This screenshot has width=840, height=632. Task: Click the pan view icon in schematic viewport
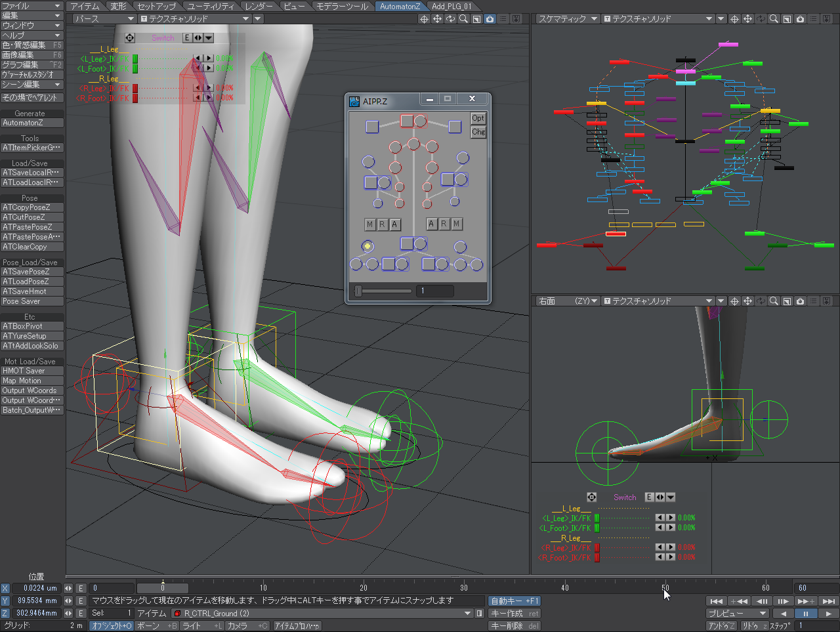coord(747,19)
